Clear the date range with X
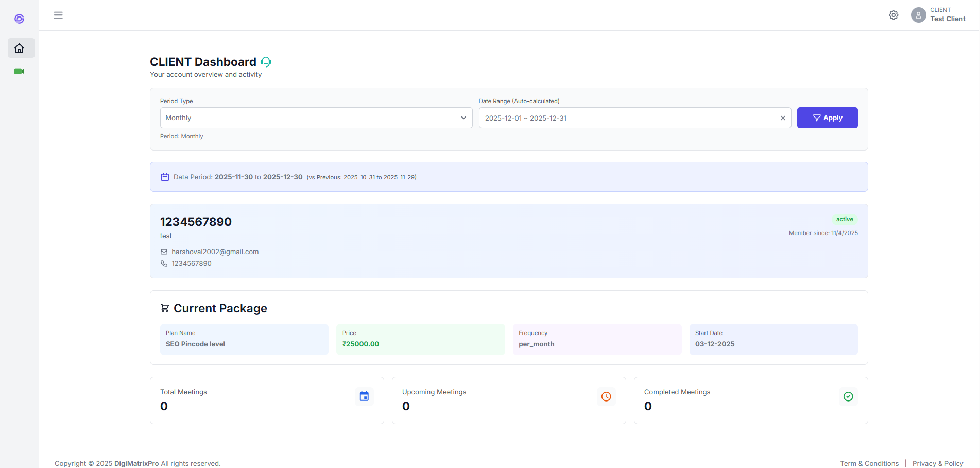 coord(782,118)
